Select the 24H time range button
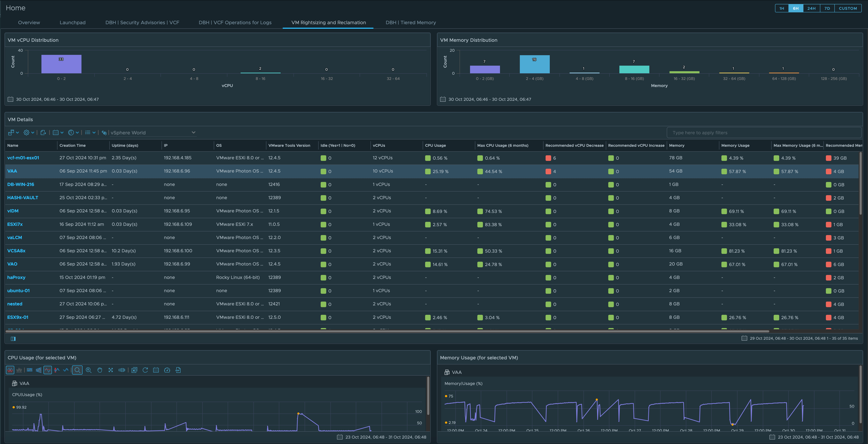Screen dimensions: 868x444 [x=811, y=8]
